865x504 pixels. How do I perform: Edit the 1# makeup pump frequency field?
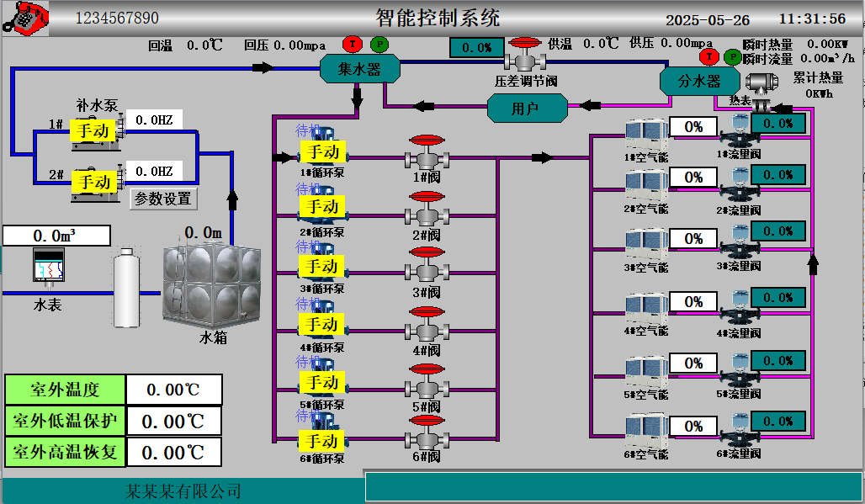click(x=154, y=120)
